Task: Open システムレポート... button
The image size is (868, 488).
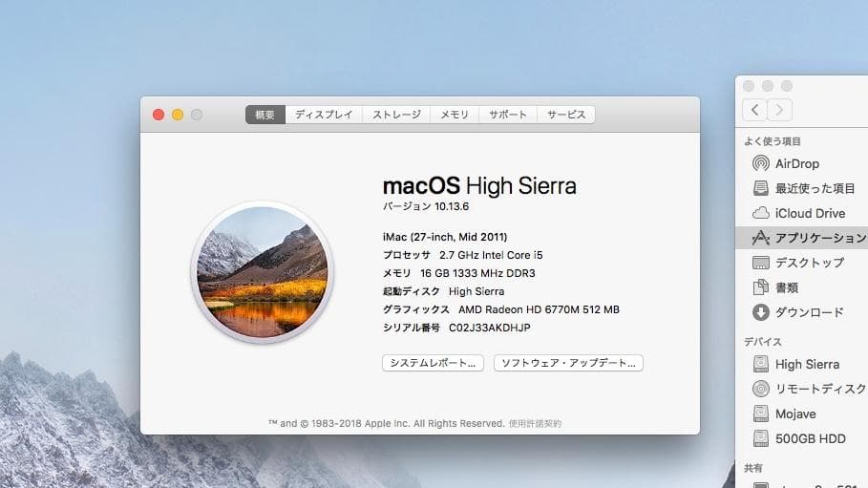Action: point(433,363)
